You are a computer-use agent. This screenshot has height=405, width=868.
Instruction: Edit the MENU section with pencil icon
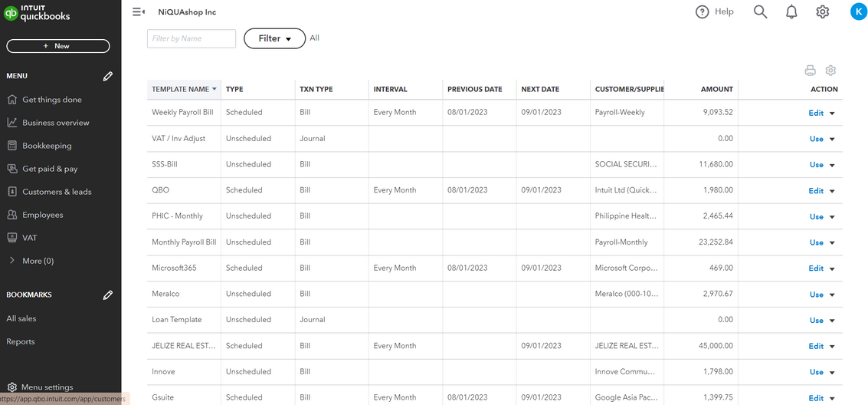pyautogui.click(x=108, y=76)
